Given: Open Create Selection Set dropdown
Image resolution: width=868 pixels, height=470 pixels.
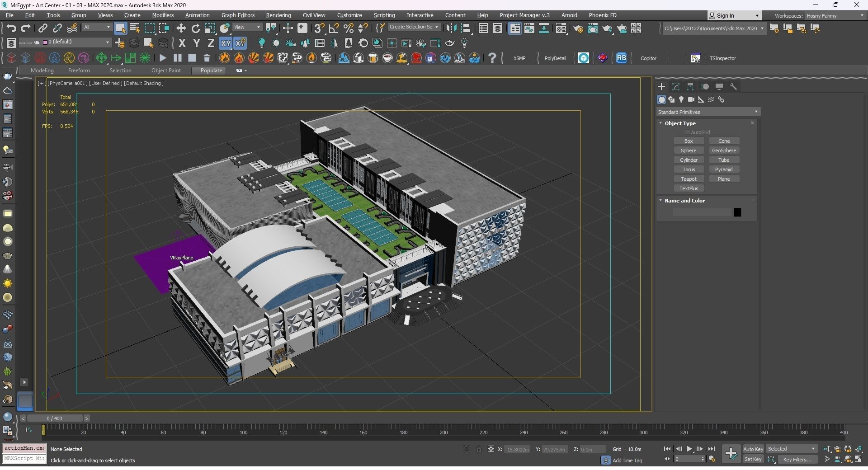Looking at the screenshot, I should (414, 27).
